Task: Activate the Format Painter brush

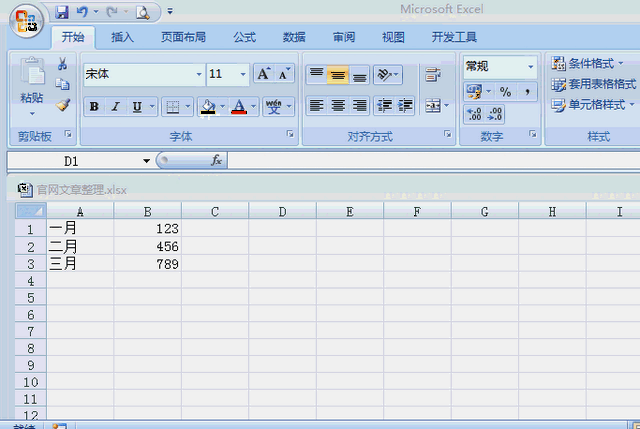Action: coord(62,105)
